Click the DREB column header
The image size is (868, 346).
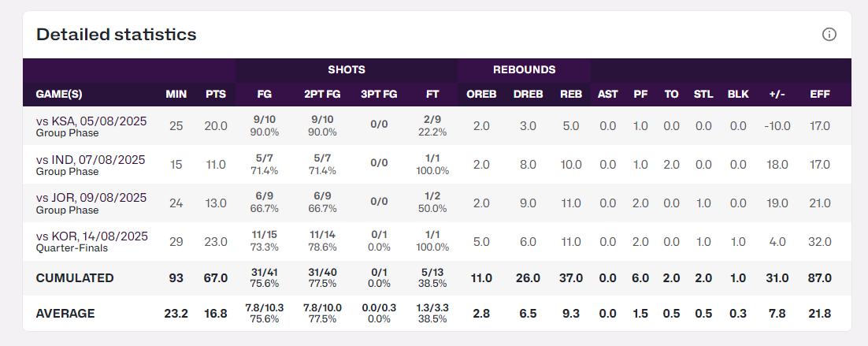pyautogui.click(x=528, y=95)
